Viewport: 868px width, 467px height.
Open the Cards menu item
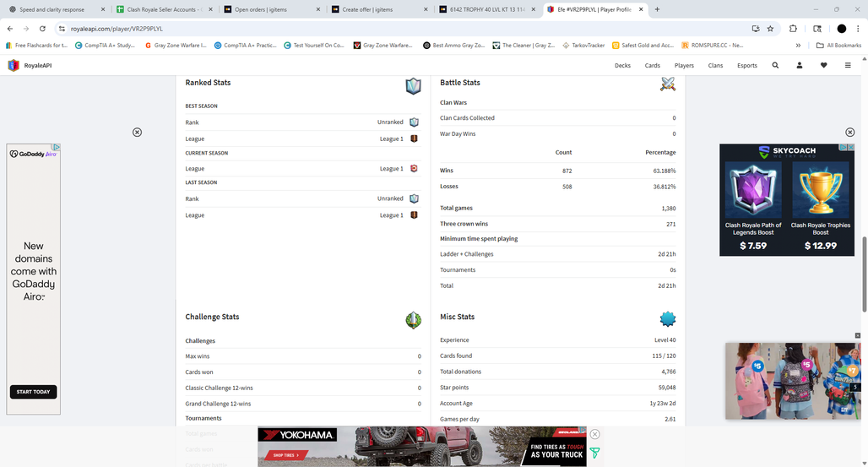click(652, 65)
